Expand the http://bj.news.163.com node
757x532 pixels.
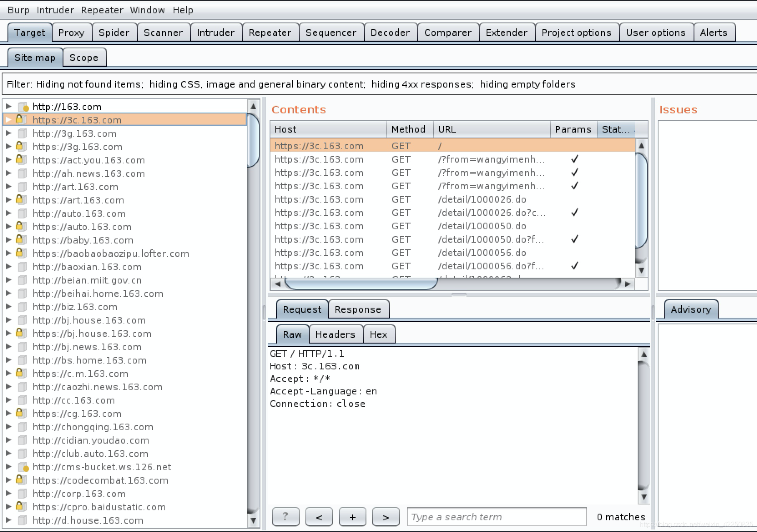click(8, 346)
